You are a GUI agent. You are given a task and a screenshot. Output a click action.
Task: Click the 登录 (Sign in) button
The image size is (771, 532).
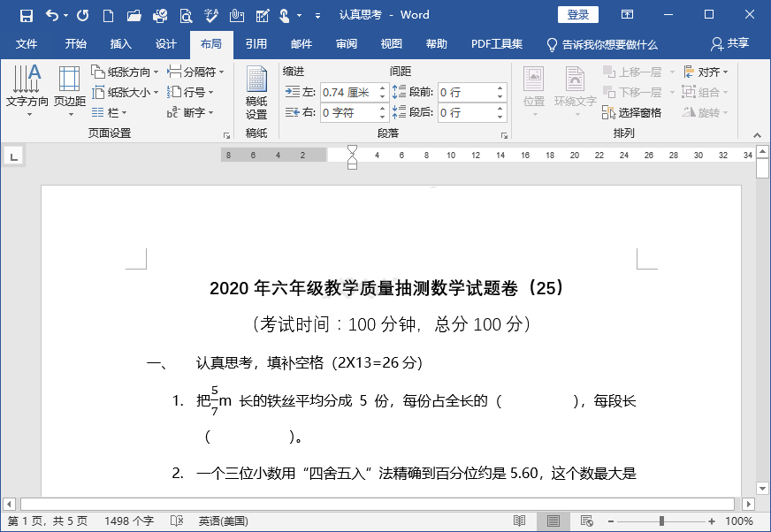coord(578,14)
